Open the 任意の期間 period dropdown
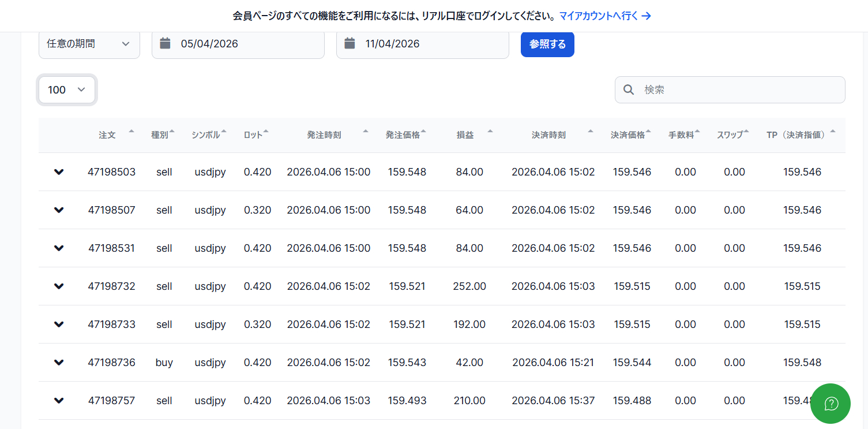Screen dimensions: 868x429 coord(89,44)
